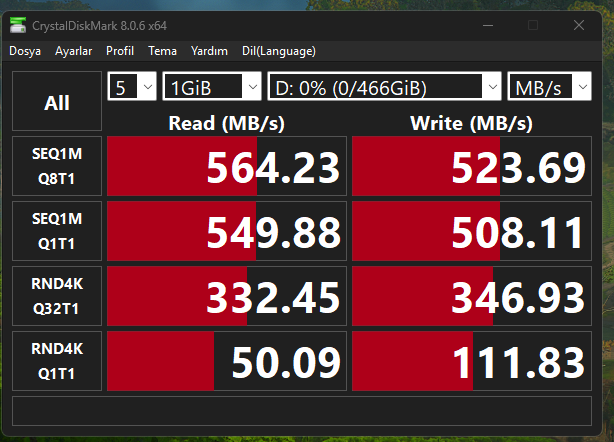Click the empty comment field at the bottom
Image resolution: width=614 pixels, height=442 pixels.
pos(302,411)
